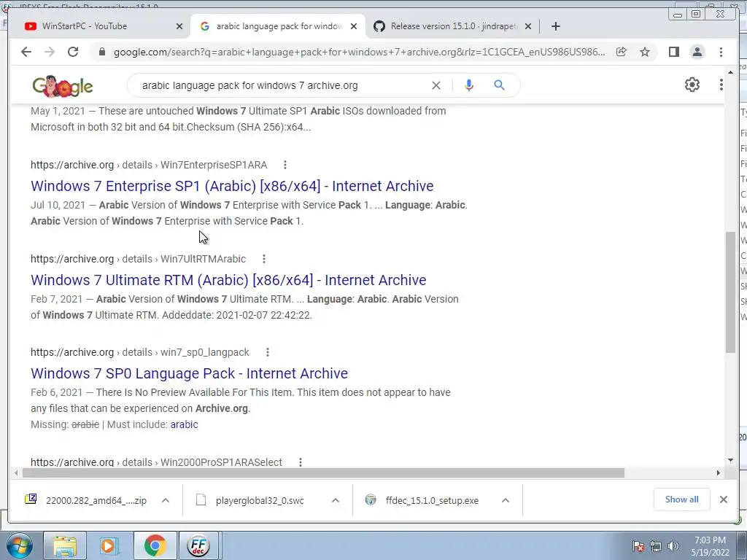The width and height of the screenshot is (747, 560).
Task: Start voice search with microphone icon
Action: 469,85
